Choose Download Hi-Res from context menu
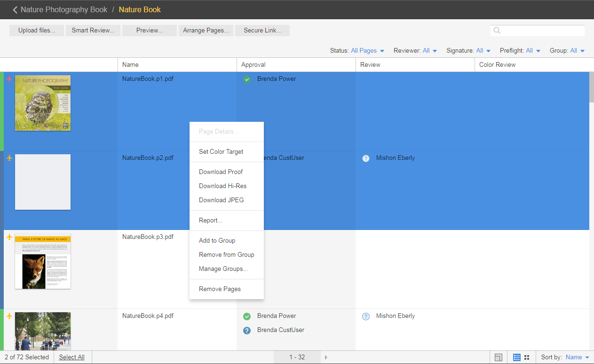 pos(222,186)
